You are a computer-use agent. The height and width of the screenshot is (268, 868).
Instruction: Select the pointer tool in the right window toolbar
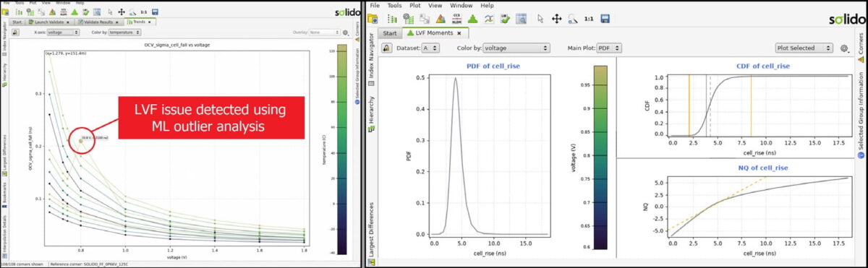(x=540, y=19)
